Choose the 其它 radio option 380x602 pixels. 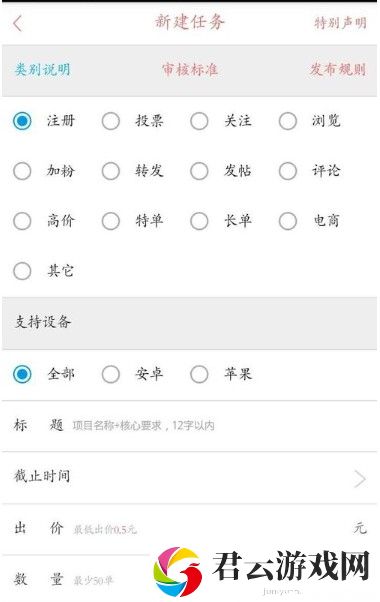(x=22, y=271)
